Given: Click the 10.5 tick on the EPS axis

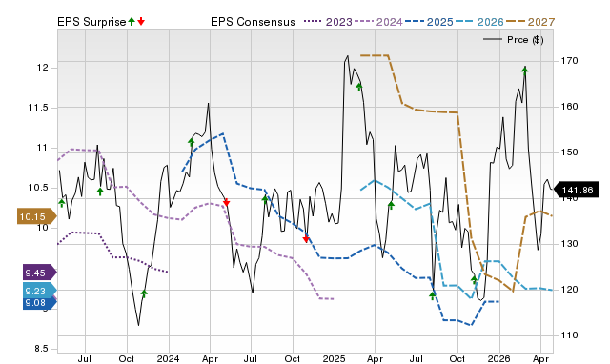Looking at the screenshot, I should [x=38, y=188].
